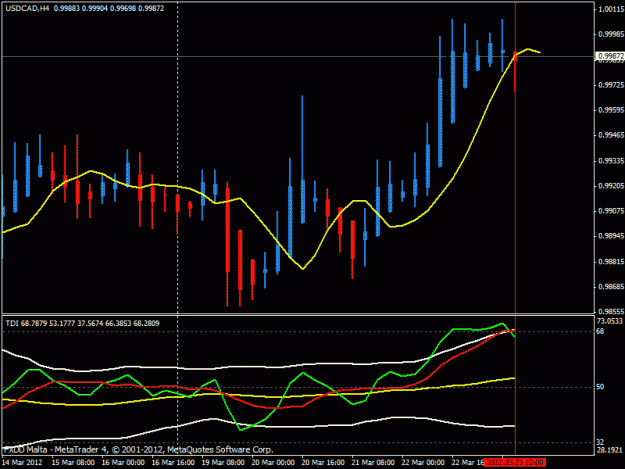Click TDI scale level 50
Viewport: 625px width, 469px height.
coord(600,387)
